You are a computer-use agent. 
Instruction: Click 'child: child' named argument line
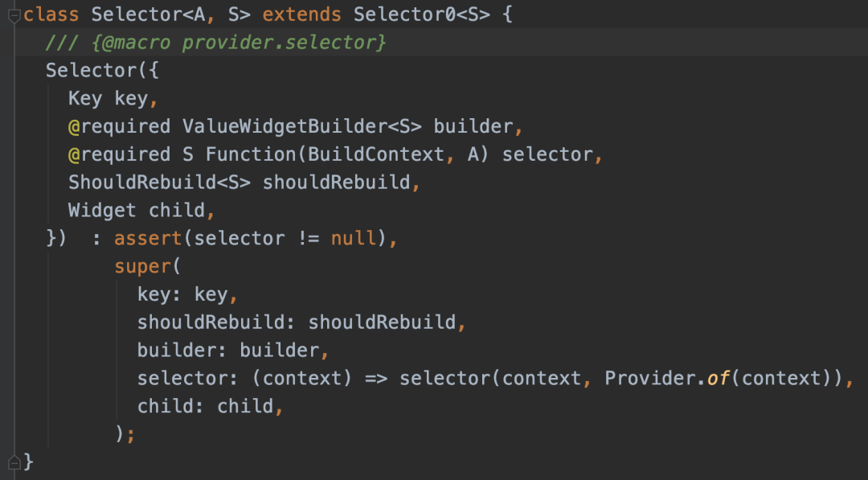coord(209,407)
